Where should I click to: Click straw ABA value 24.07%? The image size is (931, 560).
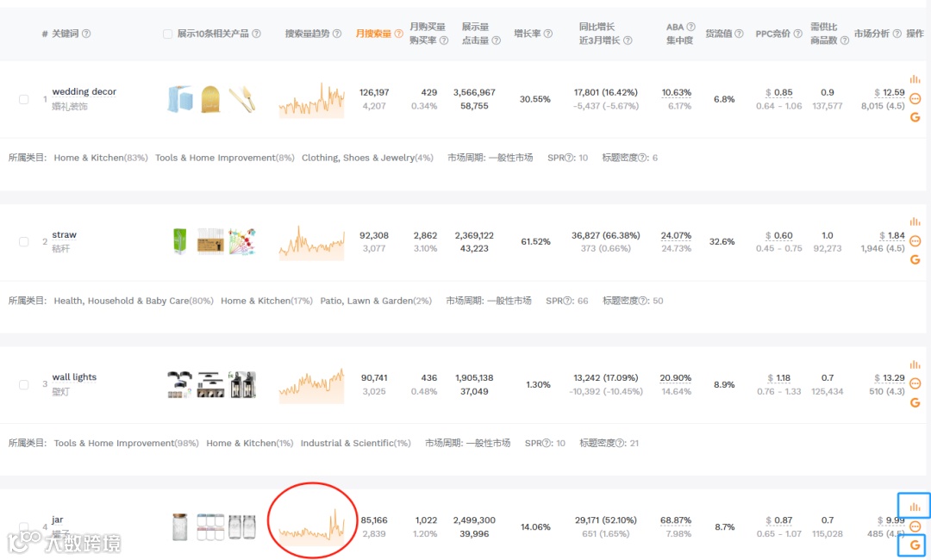coord(677,235)
